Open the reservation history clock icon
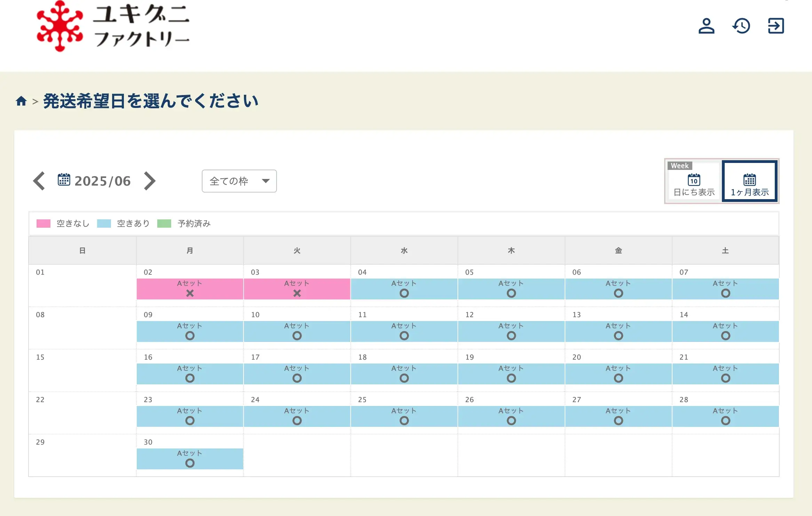This screenshot has width=812, height=516. [741, 26]
